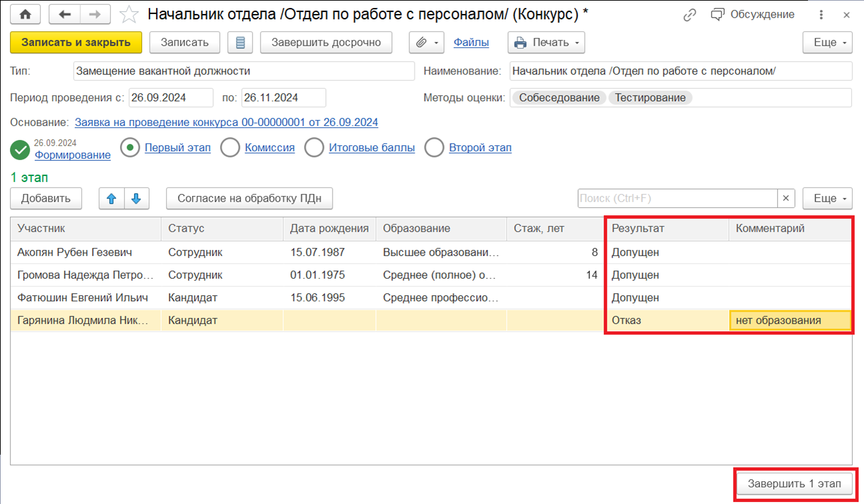Select the Итоговые баллы radio button
The height and width of the screenshot is (504, 864).
pos(314,148)
